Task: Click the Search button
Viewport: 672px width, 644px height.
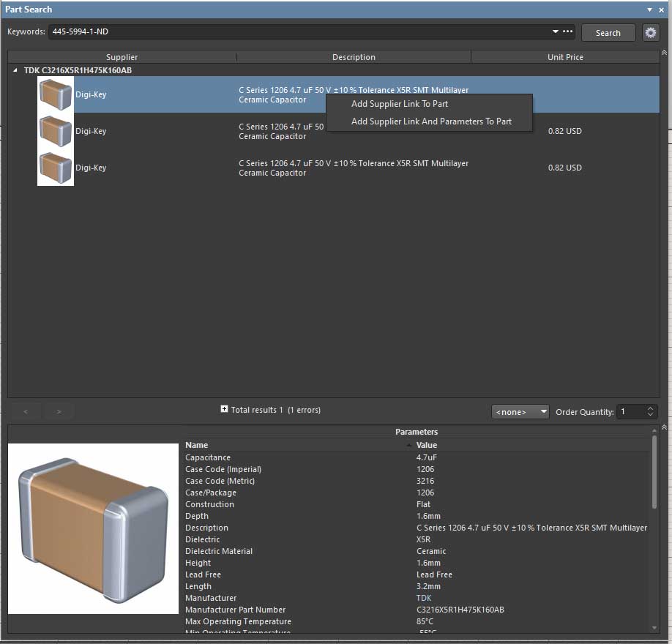Action: coord(608,33)
